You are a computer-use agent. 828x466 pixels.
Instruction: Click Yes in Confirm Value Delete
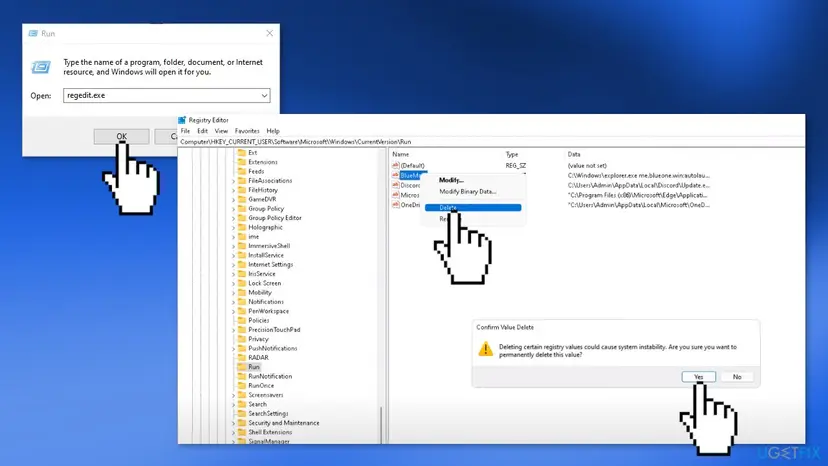coord(699,377)
